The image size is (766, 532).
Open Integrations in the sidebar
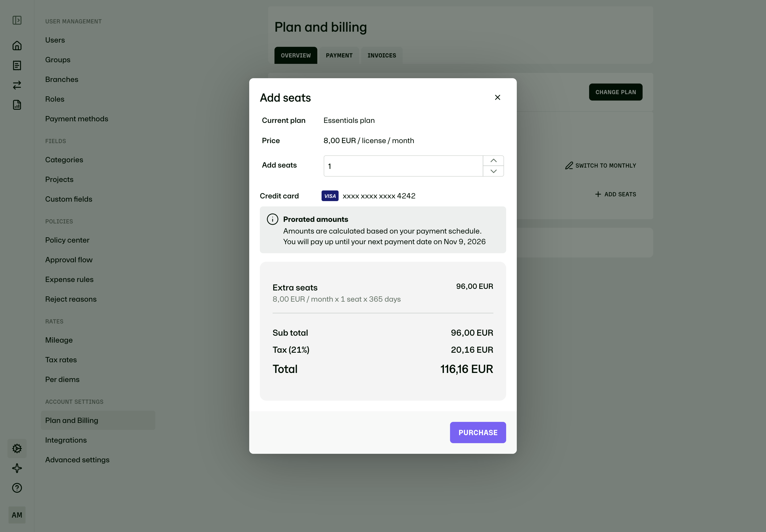point(66,440)
